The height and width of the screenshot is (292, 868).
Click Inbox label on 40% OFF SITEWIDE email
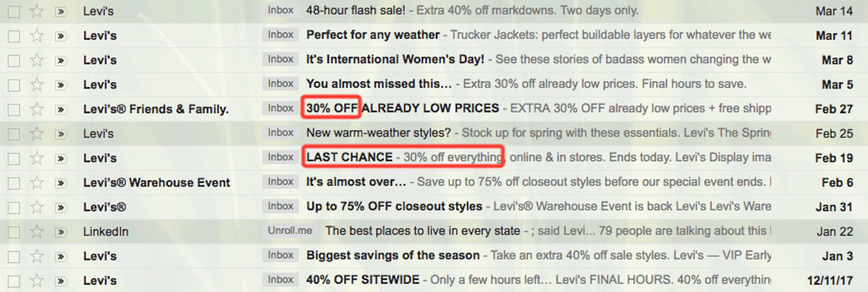pyautogui.click(x=280, y=280)
